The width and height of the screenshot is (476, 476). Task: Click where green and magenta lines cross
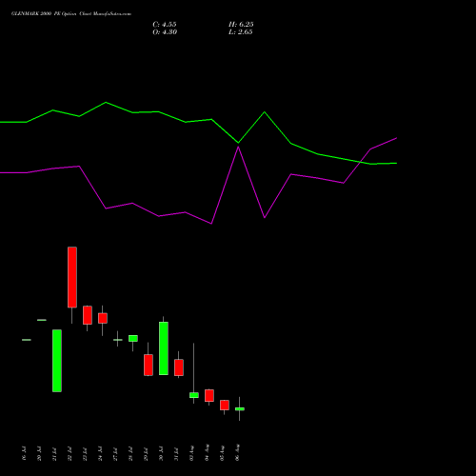361,162
